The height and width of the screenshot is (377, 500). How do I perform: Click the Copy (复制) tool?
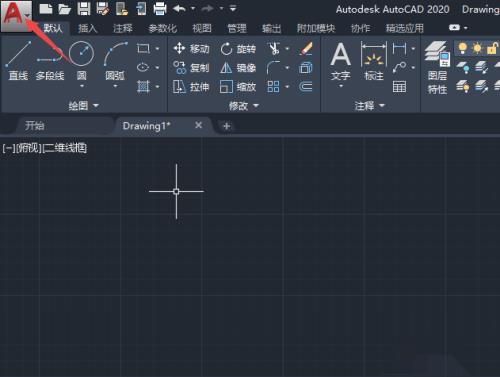click(x=191, y=68)
